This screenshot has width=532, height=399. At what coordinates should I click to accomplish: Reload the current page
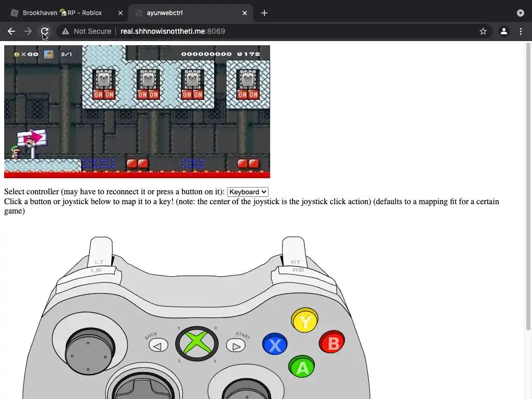[x=45, y=31]
